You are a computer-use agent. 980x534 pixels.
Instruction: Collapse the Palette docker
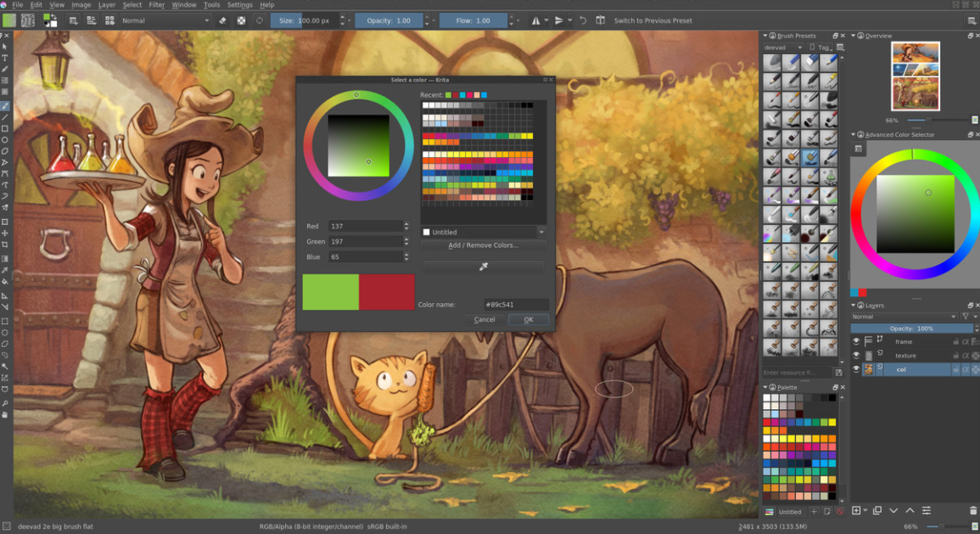click(x=765, y=387)
